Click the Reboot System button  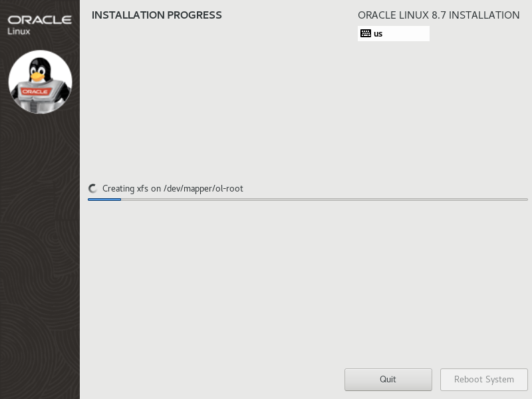(484, 379)
